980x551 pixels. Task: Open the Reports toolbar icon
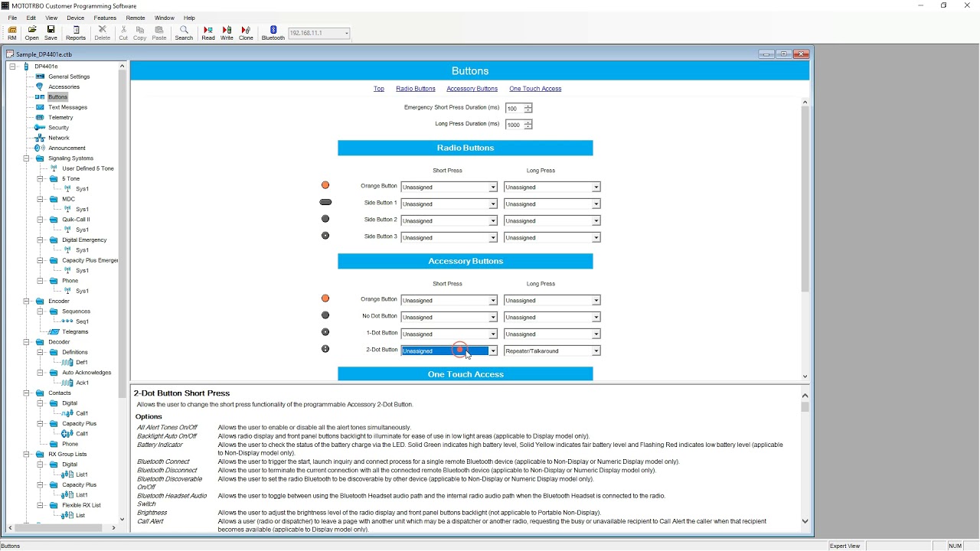(x=76, y=33)
